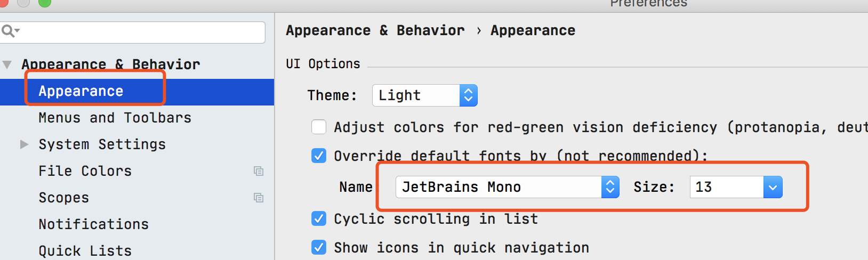The width and height of the screenshot is (868, 260).
Task: Click the search magnifier icon
Action: coord(9,31)
